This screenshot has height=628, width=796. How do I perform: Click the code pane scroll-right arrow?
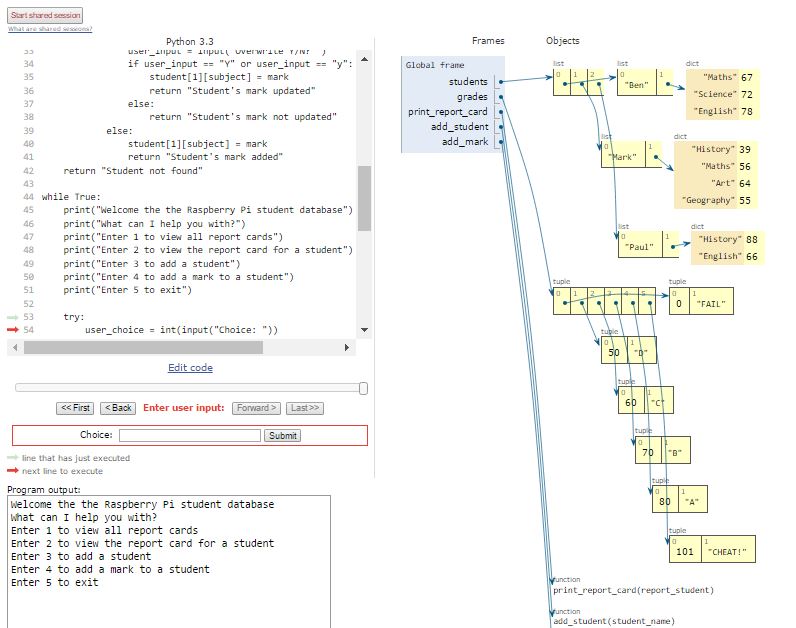coord(348,348)
